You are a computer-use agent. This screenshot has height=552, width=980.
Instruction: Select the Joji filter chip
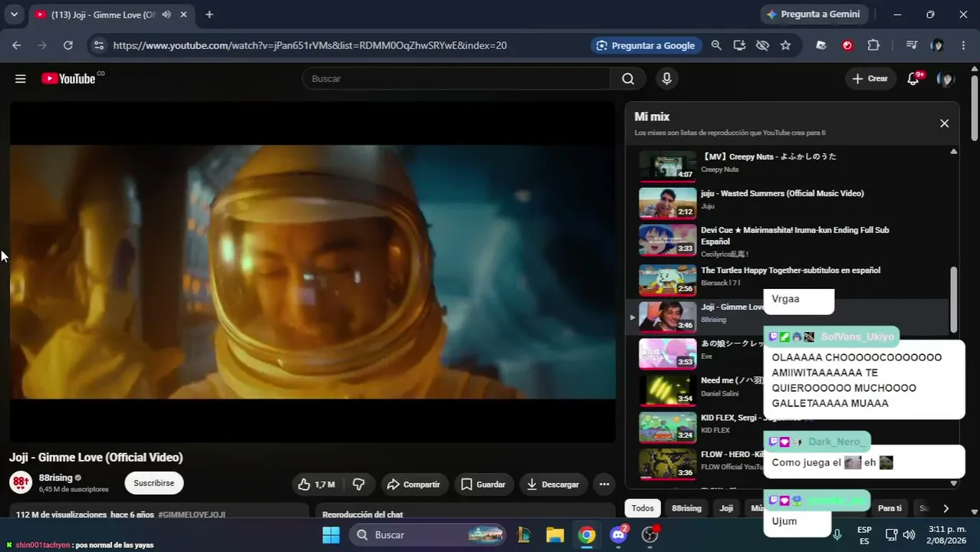[726, 508]
